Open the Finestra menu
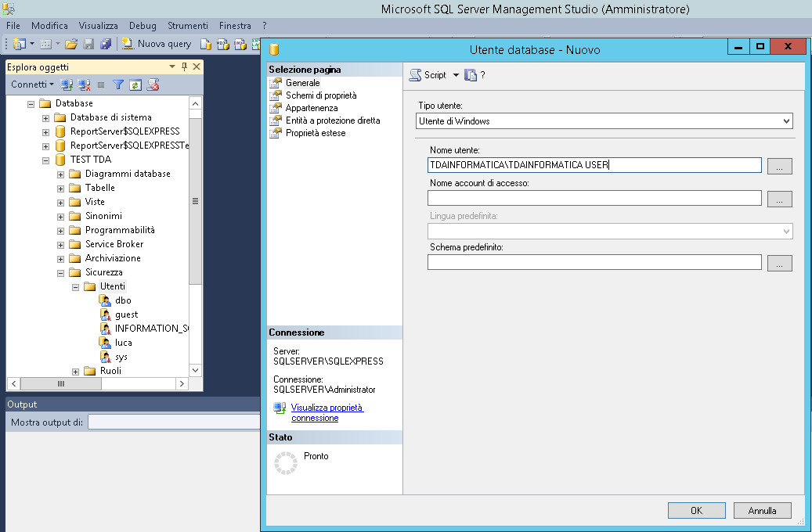 point(235,25)
